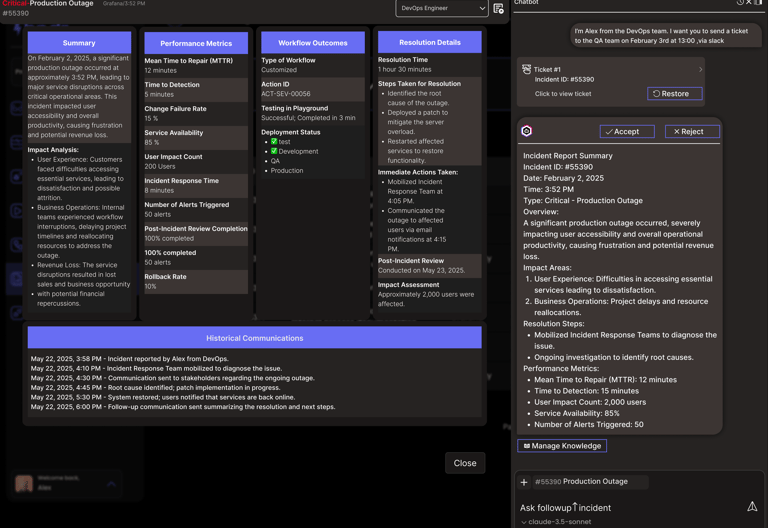
Task: Click the 'User Impact Count' metric label
Action: (x=173, y=157)
